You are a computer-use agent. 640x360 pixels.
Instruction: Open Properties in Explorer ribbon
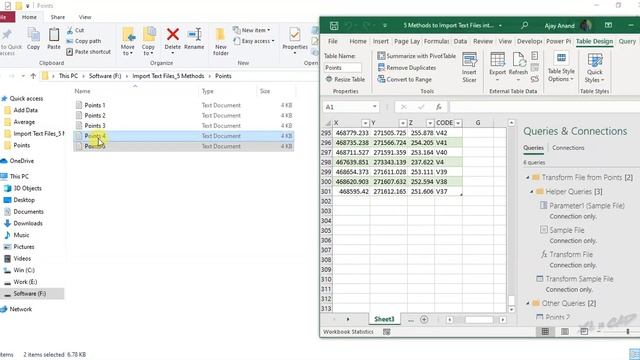tap(295, 40)
